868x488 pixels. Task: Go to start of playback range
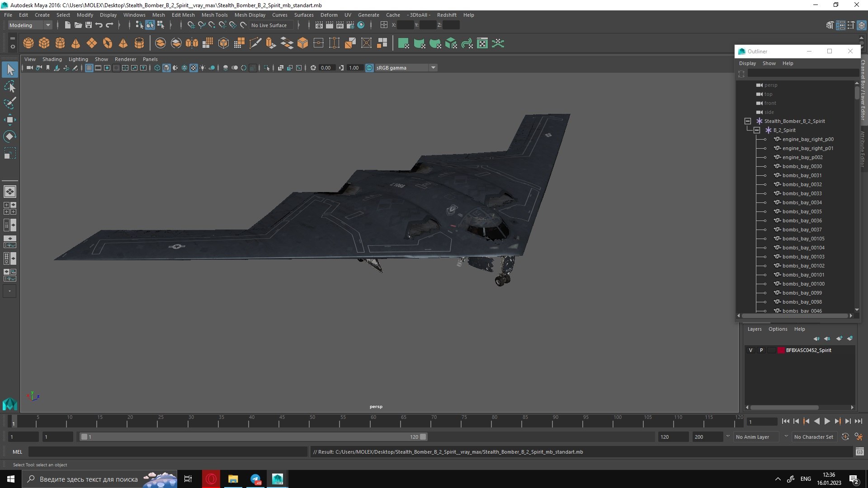click(x=785, y=421)
